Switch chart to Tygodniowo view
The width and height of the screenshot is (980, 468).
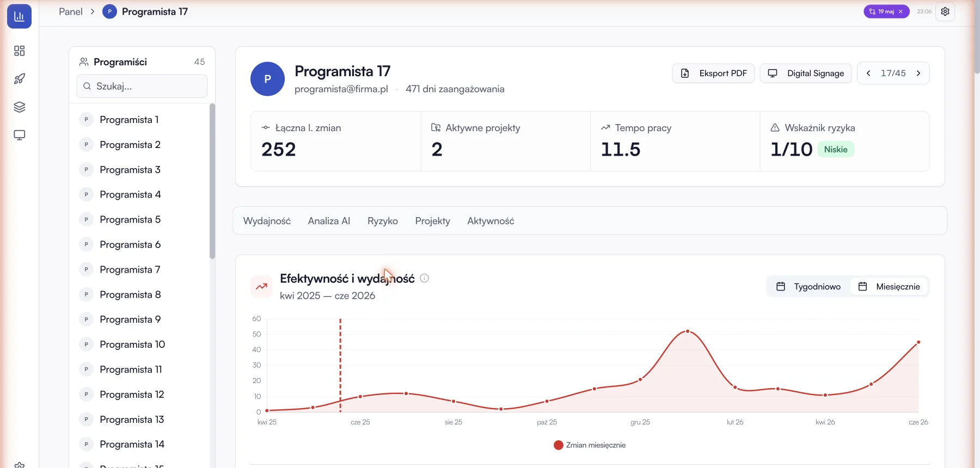(808, 287)
